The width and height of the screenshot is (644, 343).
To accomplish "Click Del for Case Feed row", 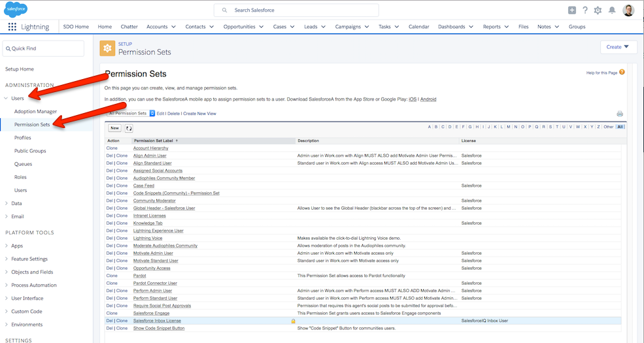I will coord(109,186).
